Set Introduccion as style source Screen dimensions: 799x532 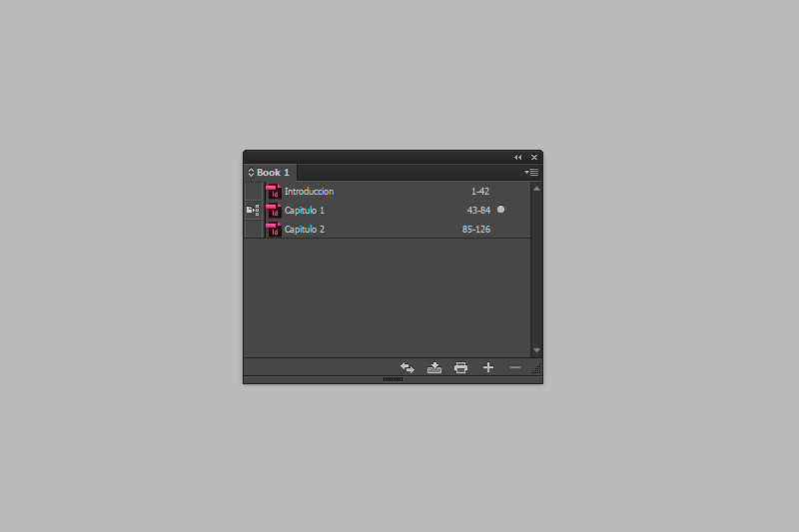[x=254, y=192]
